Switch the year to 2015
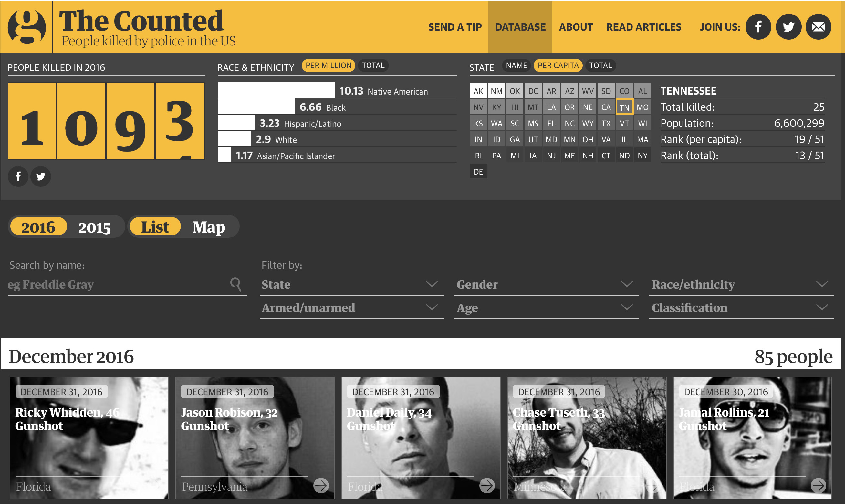The image size is (845, 504). pyautogui.click(x=95, y=227)
